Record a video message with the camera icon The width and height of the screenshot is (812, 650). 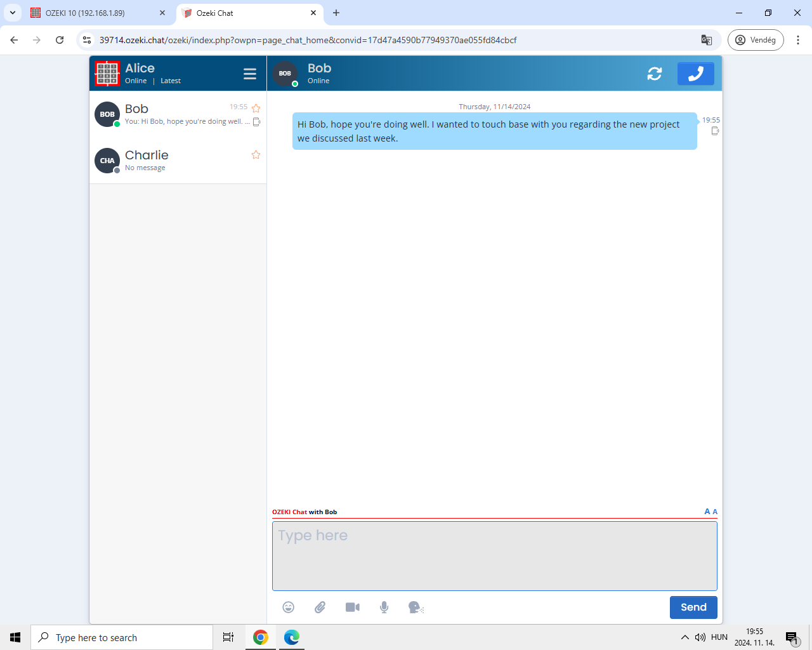353,607
